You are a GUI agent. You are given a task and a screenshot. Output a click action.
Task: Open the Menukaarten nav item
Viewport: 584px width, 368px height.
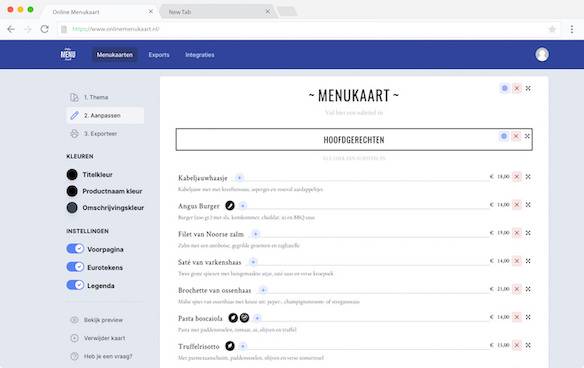(115, 55)
